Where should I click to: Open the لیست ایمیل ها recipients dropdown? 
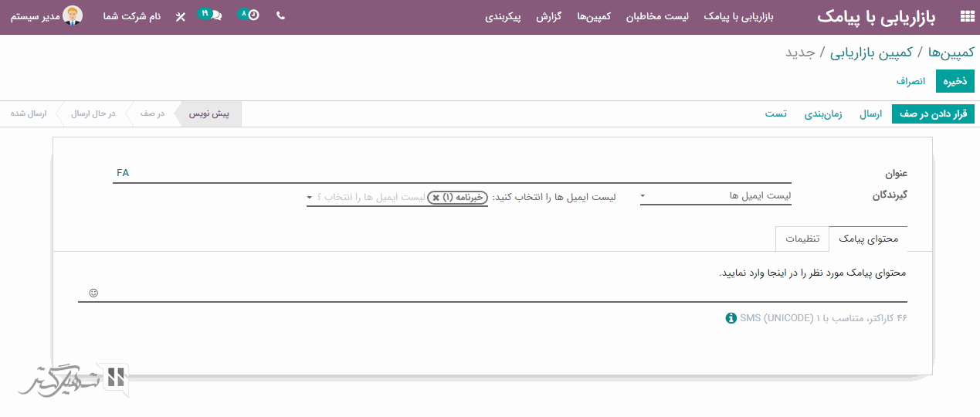[715, 197]
